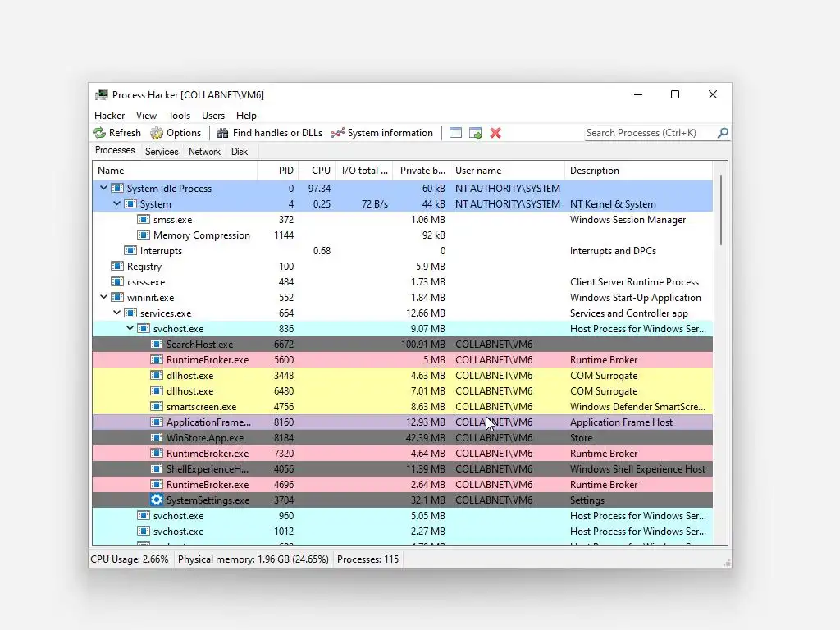The image size is (840, 630).
Task: Click icon of svchost.exe PID 1012
Action: (143, 531)
